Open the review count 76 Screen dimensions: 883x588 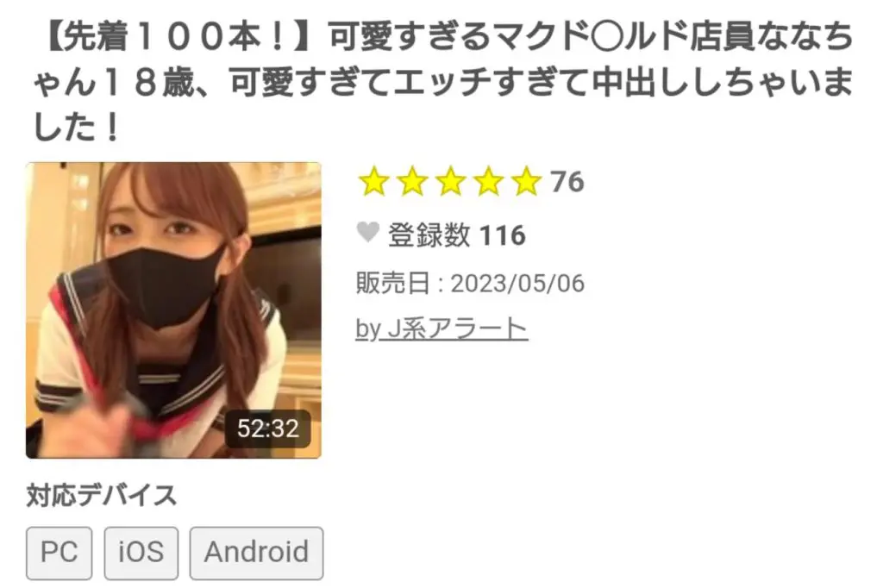click(567, 182)
